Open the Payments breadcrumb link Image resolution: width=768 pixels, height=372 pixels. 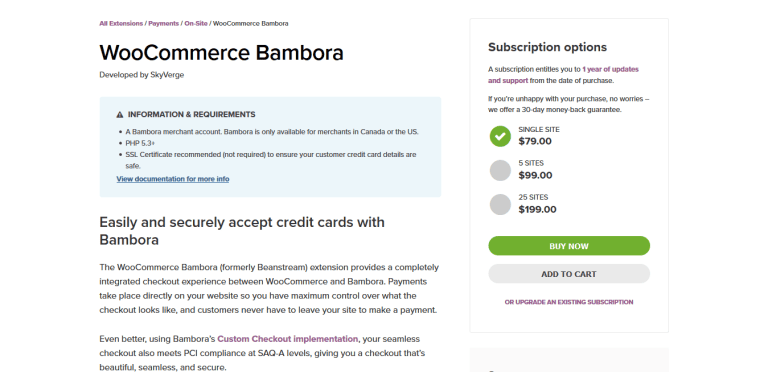click(164, 23)
